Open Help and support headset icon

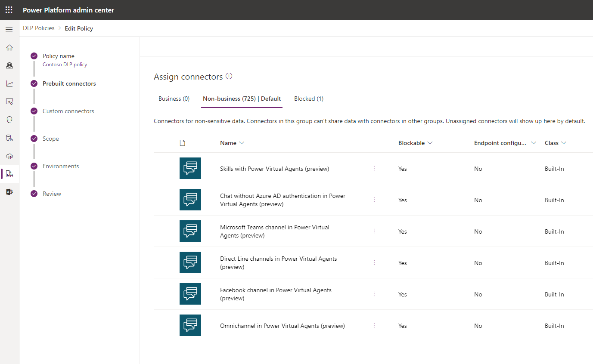pos(9,119)
